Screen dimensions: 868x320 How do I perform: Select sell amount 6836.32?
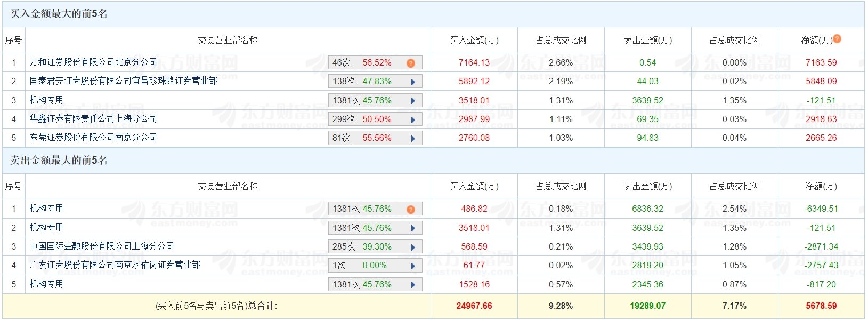point(647,209)
